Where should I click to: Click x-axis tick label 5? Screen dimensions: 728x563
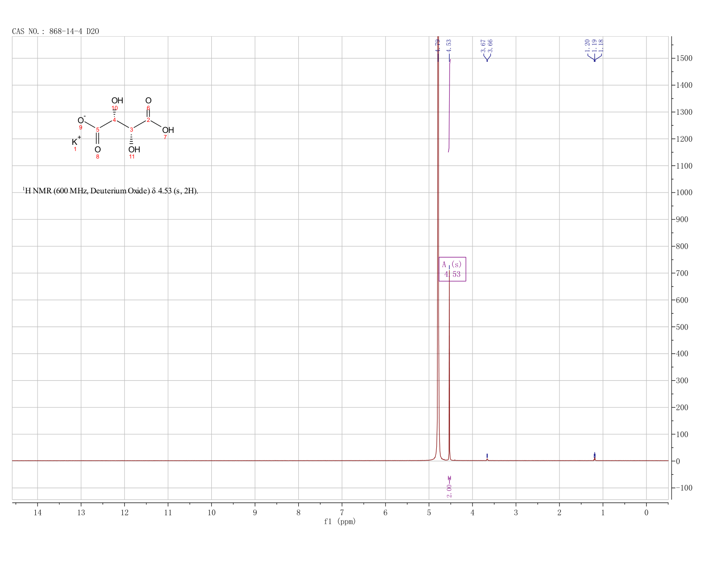429,512
